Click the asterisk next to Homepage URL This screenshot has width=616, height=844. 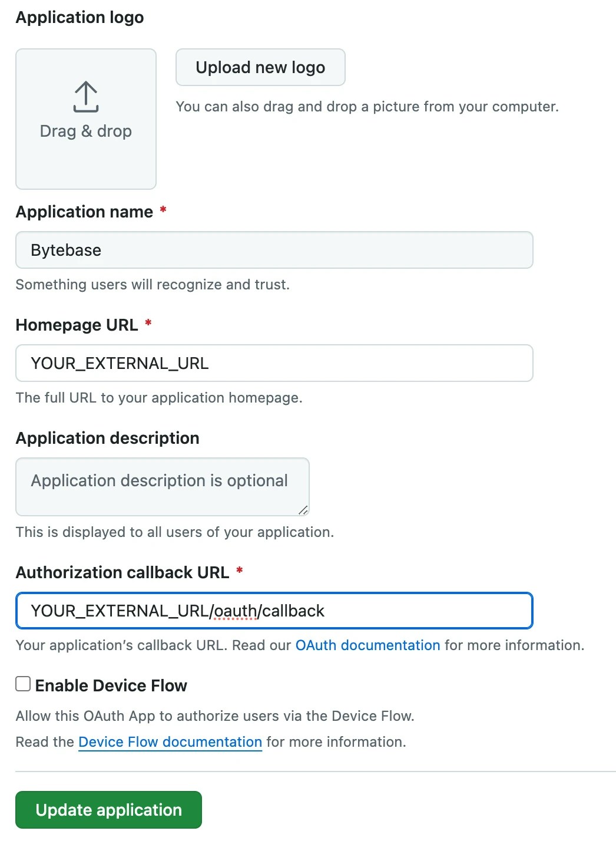click(x=148, y=322)
